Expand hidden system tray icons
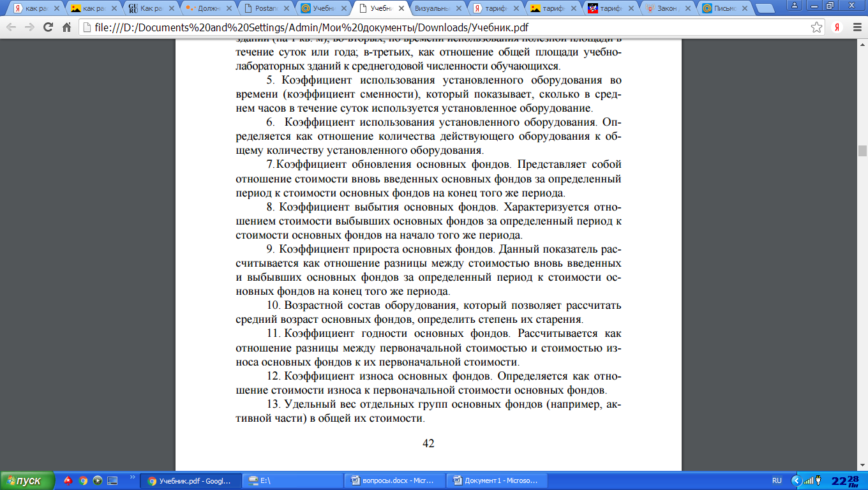Screen dimensions: 868x490 [x=796, y=481]
